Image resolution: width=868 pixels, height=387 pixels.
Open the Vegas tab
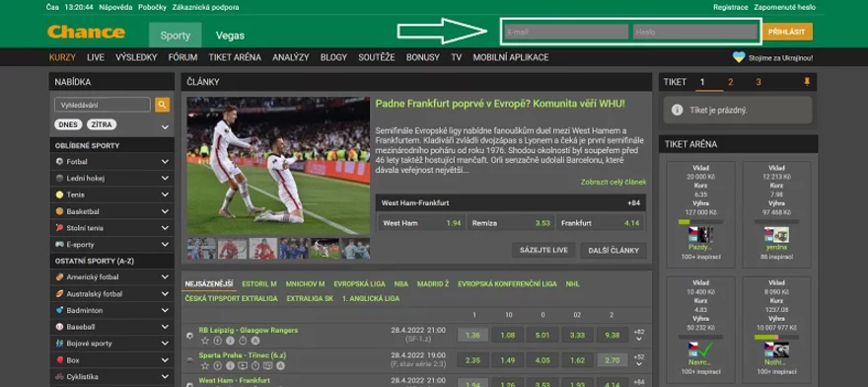point(230,36)
